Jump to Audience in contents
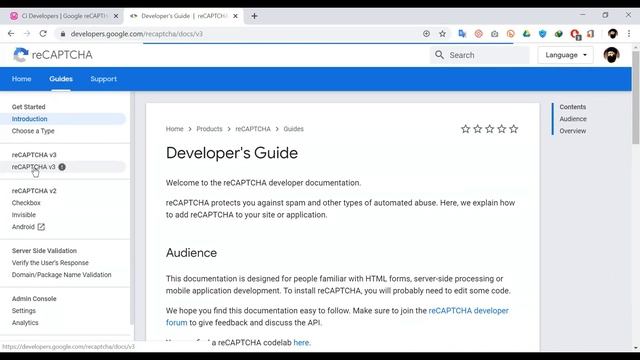The width and height of the screenshot is (640, 360). (573, 119)
